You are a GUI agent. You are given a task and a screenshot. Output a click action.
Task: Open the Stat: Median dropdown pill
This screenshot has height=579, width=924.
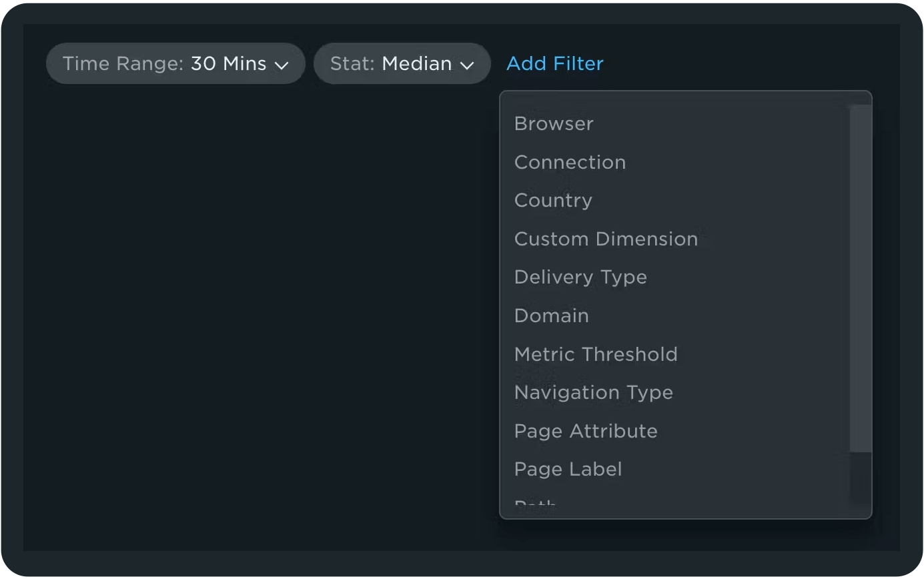(402, 64)
